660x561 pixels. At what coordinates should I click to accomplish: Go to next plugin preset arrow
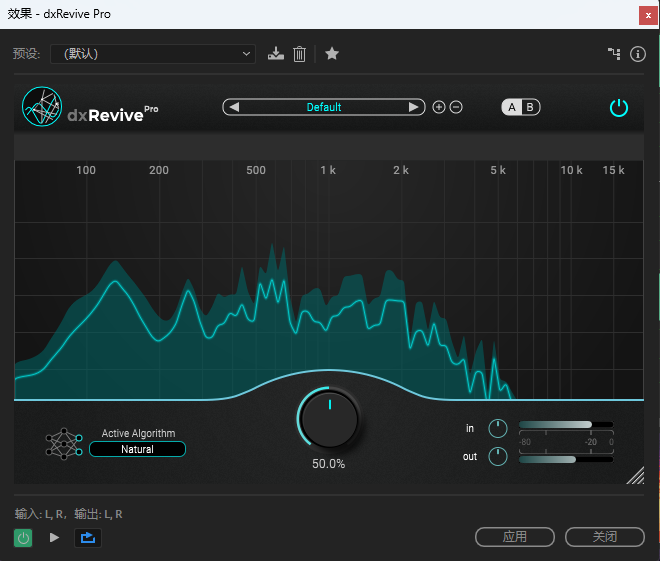[413, 107]
